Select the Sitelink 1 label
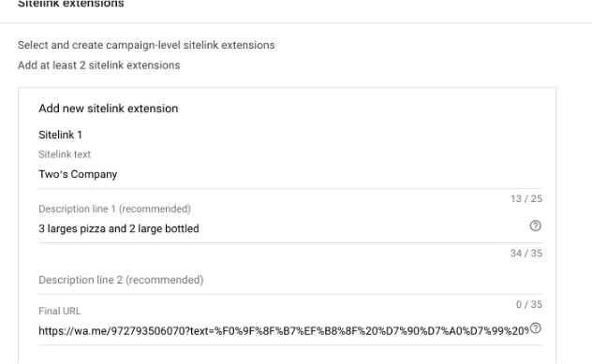The height and width of the screenshot is (364, 592). pos(60,135)
